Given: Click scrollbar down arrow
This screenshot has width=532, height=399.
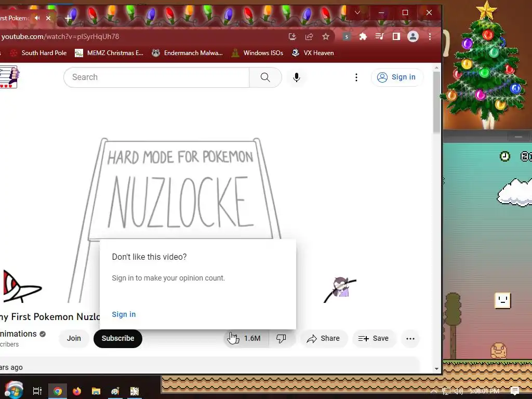Looking at the screenshot, I should click(x=436, y=369).
